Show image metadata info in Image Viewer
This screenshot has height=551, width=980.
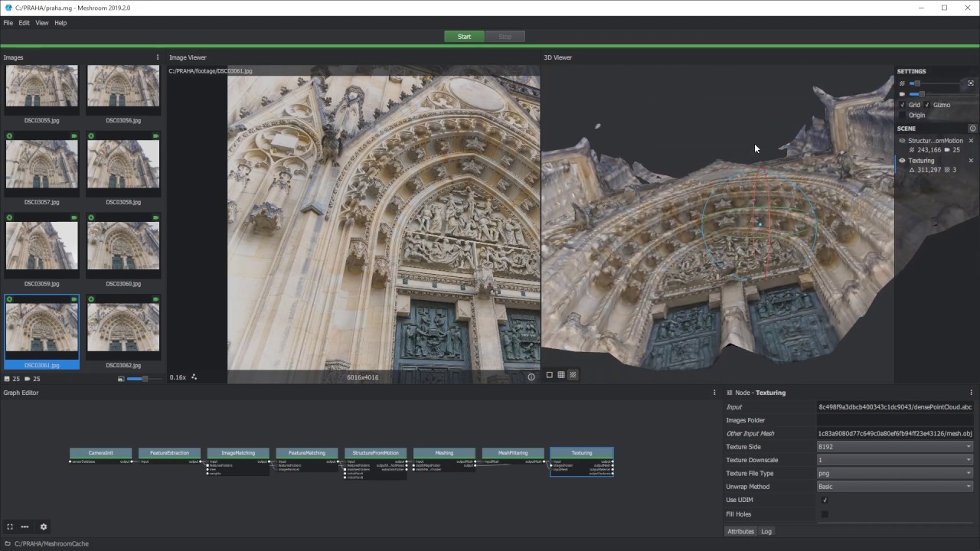[531, 377]
